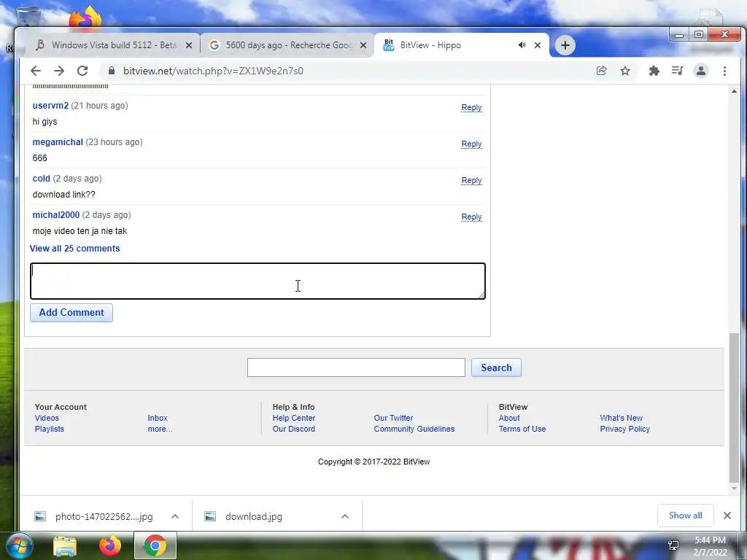The image size is (747, 560).
Task: Open Privacy Policy link
Action: 624,429
